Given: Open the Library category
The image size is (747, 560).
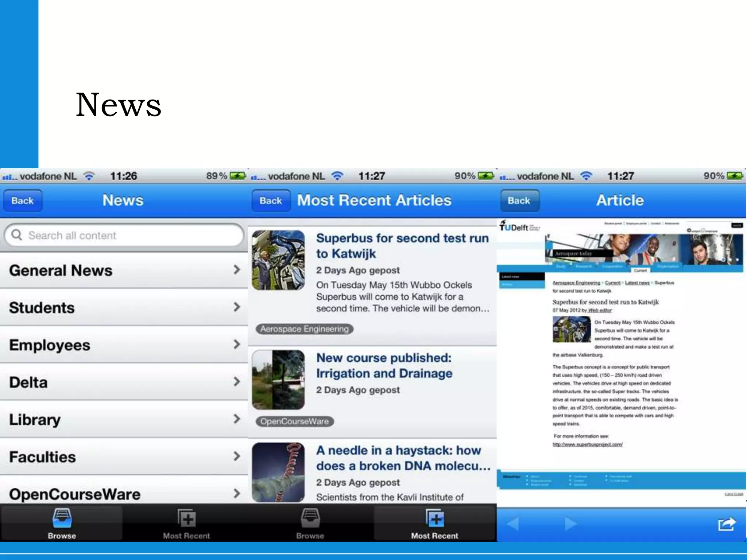Looking at the screenshot, I should (x=124, y=419).
